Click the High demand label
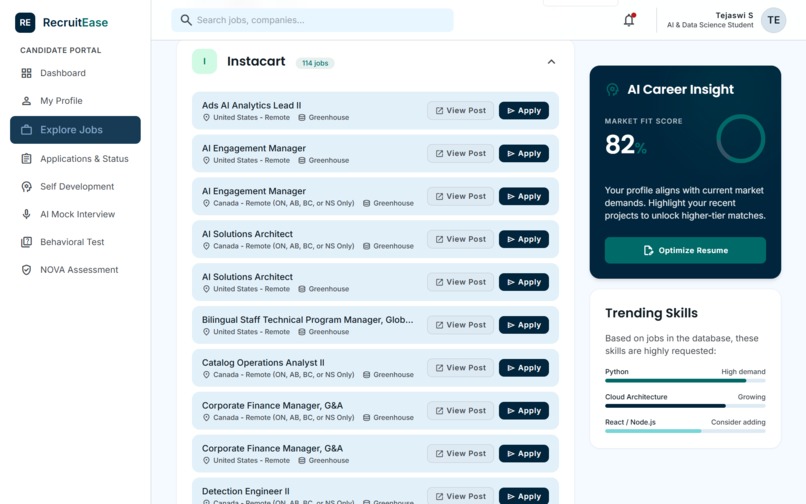 (x=743, y=372)
